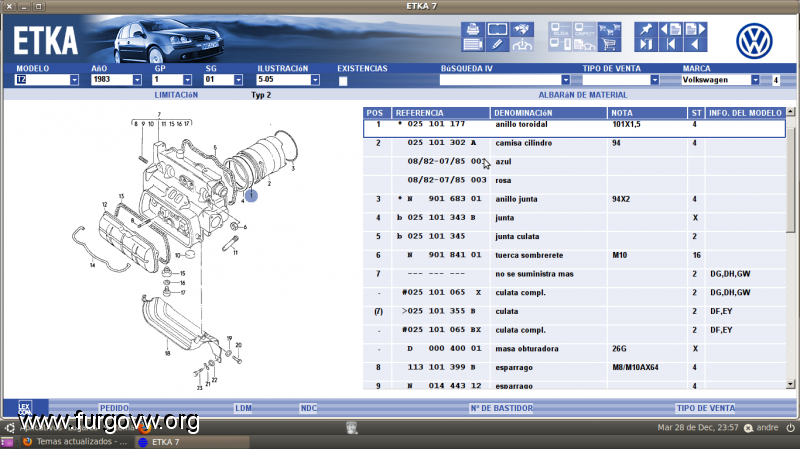
Task: Click the exit door icon
Action: (646, 44)
